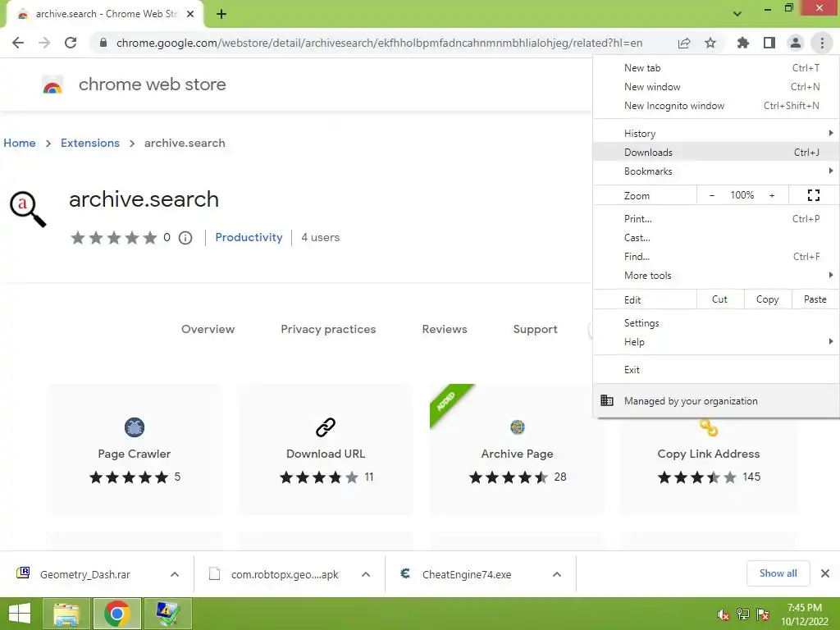Click the Page Crawler bug icon

pos(135,427)
